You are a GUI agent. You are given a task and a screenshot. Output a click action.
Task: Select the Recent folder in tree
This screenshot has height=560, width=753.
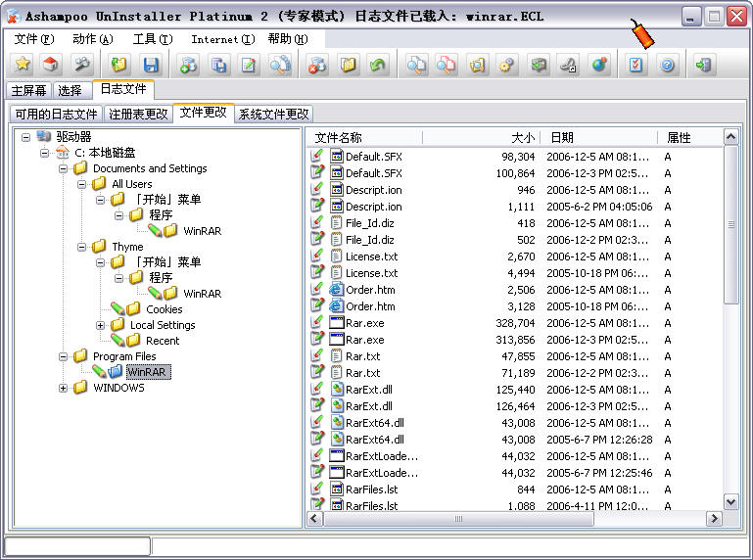coord(163,341)
